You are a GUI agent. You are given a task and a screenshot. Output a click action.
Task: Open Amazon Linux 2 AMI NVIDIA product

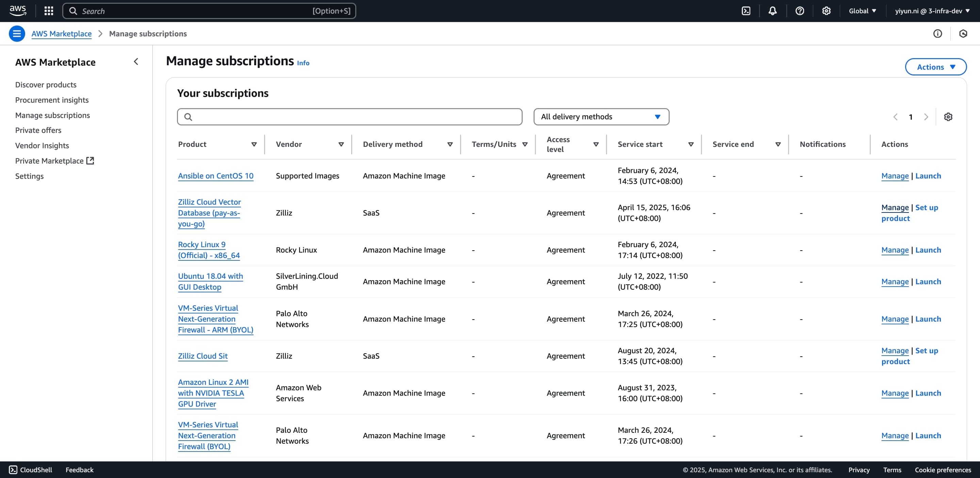point(213,393)
